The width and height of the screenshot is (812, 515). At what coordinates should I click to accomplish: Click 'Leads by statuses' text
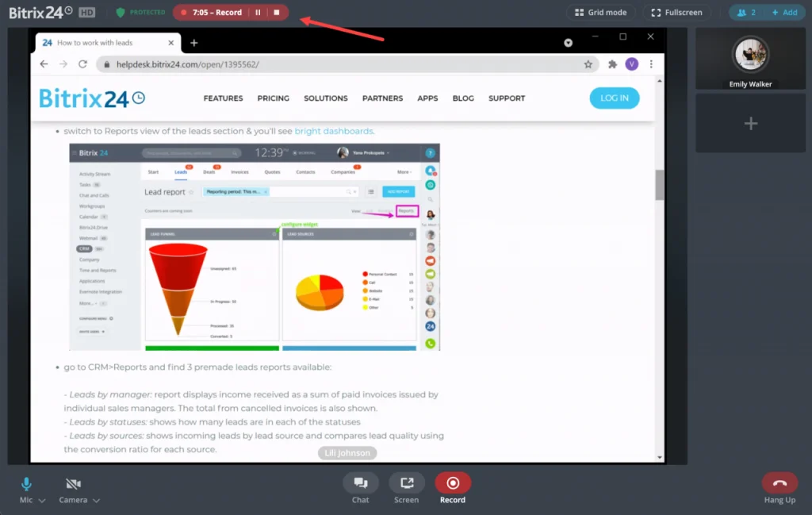click(x=108, y=421)
